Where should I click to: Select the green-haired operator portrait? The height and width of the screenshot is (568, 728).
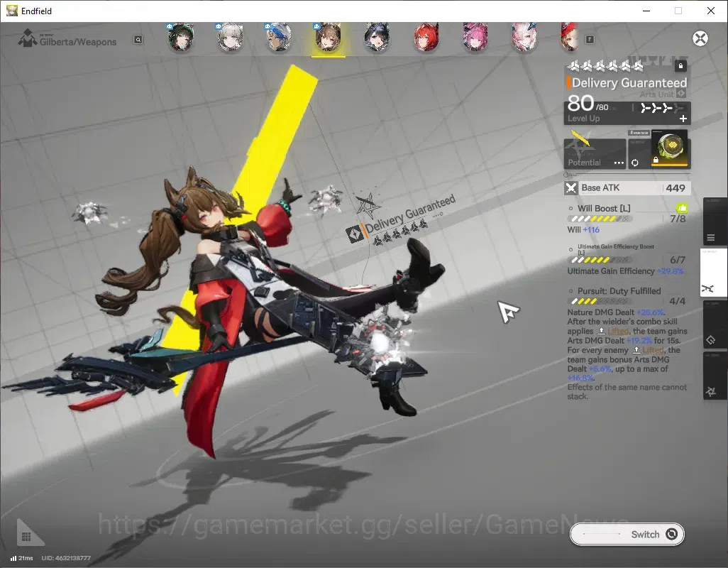(x=181, y=38)
